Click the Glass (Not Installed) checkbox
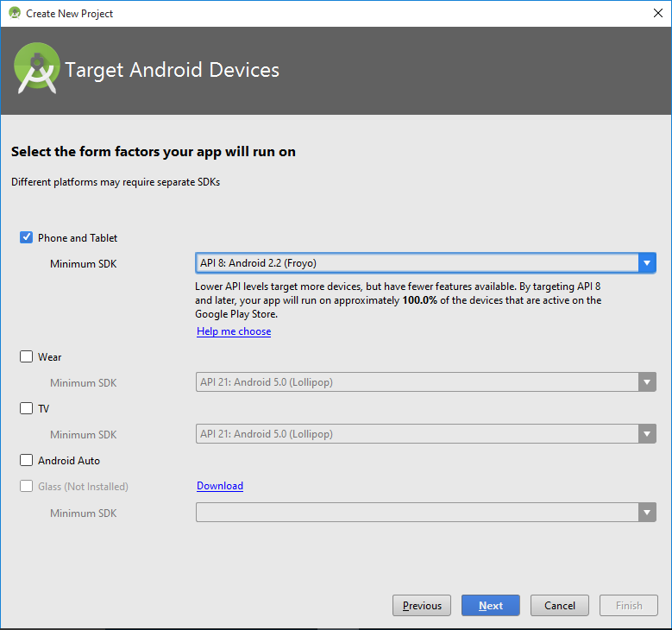The image size is (672, 630). pos(27,486)
